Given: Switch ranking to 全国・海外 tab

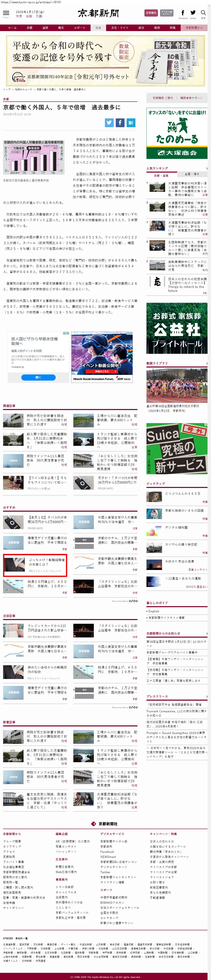Looking at the screenshot, I should (x=192, y=174).
